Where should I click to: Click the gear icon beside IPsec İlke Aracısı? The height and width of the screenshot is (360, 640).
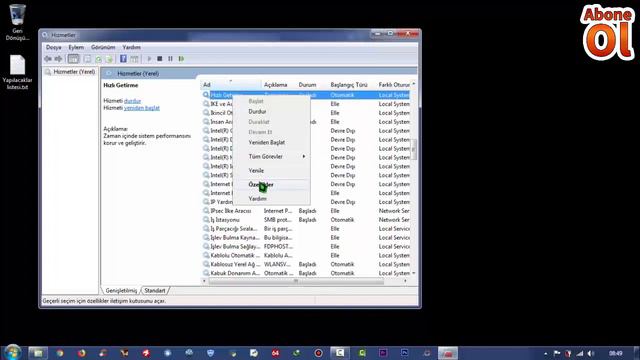(206, 211)
